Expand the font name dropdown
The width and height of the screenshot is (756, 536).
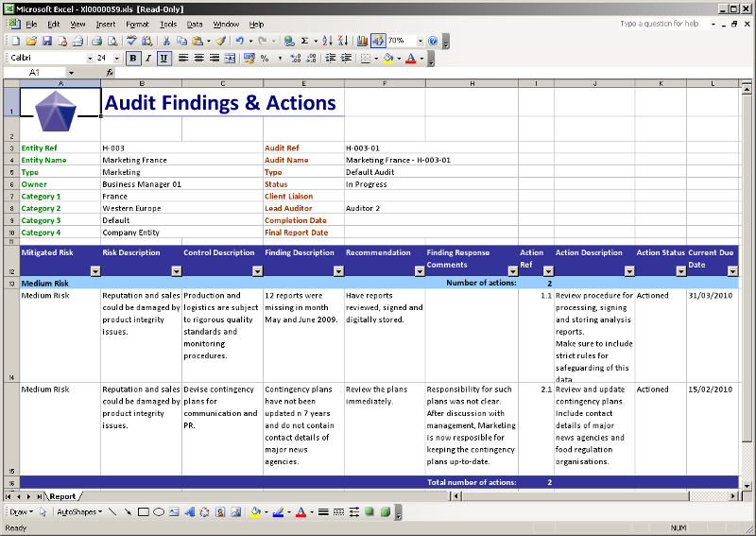click(x=90, y=59)
